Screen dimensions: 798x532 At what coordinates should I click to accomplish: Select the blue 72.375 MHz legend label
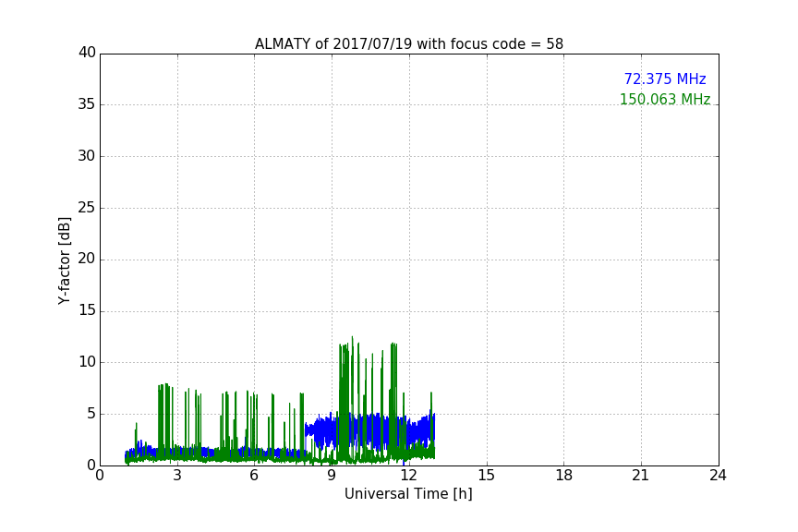click(665, 79)
